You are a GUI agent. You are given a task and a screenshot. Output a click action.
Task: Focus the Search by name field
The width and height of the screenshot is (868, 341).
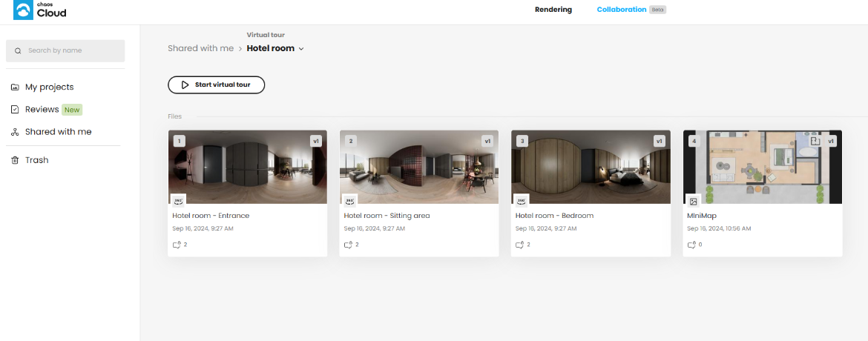65,50
